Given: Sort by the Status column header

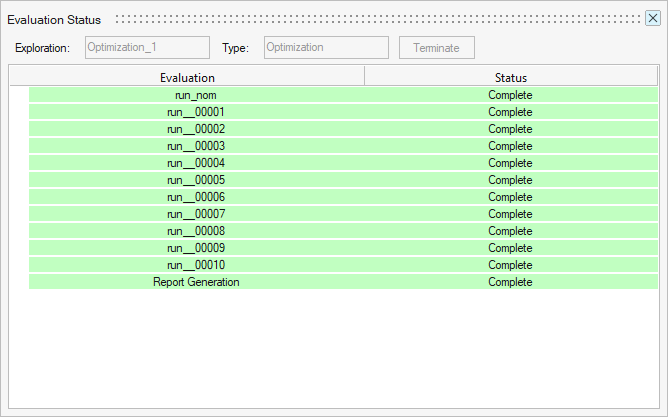Looking at the screenshot, I should pyautogui.click(x=510, y=77).
